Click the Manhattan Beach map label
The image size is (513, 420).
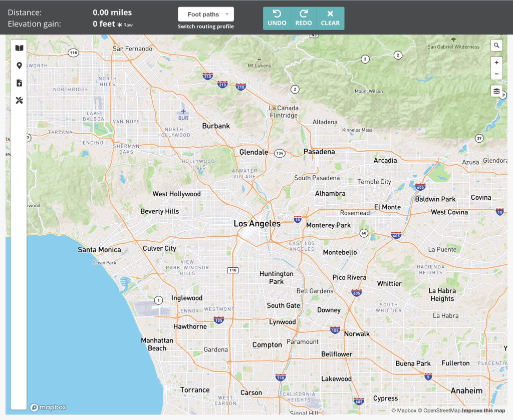pyautogui.click(x=157, y=344)
